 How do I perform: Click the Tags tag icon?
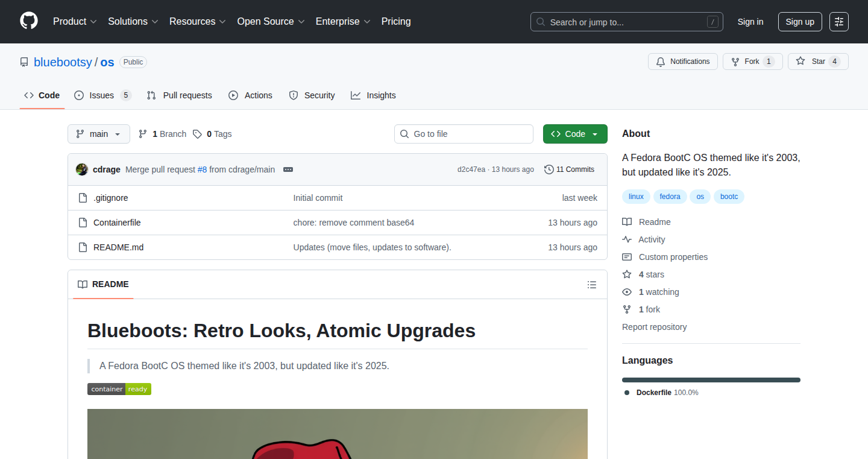click(x=197, y=134)
